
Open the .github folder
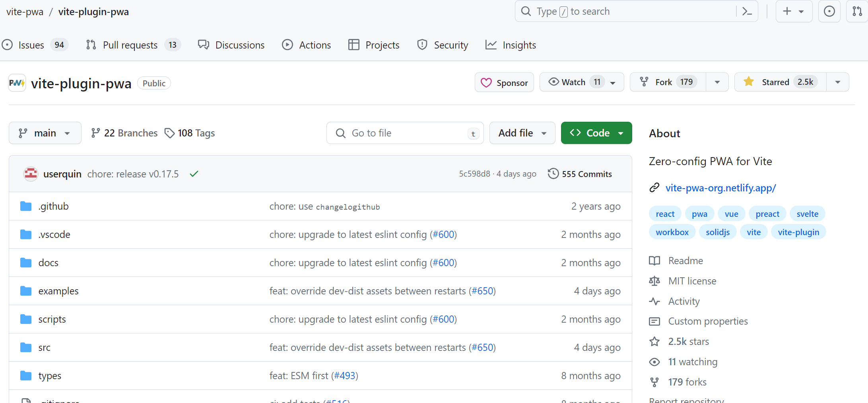pos(53,206)
